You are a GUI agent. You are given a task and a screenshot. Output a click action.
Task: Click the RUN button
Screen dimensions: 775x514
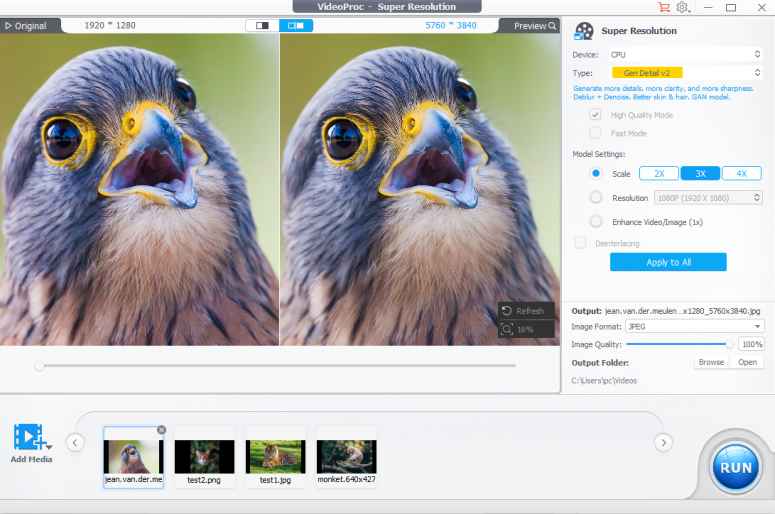pos(735,467)
